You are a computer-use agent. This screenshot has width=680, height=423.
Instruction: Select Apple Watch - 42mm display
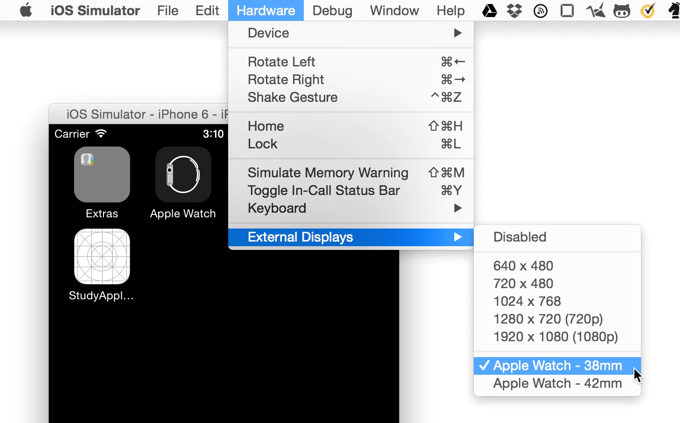[x=557, y=384]
